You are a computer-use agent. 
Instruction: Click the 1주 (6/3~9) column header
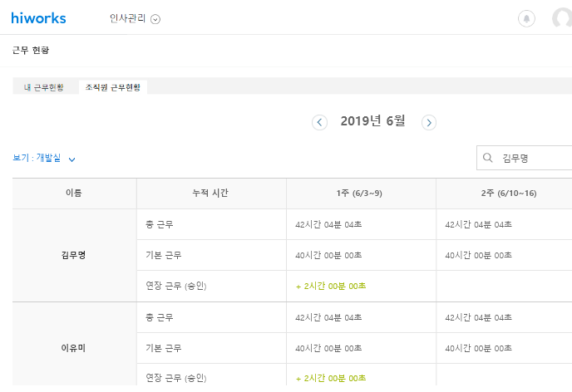(360, 194)
